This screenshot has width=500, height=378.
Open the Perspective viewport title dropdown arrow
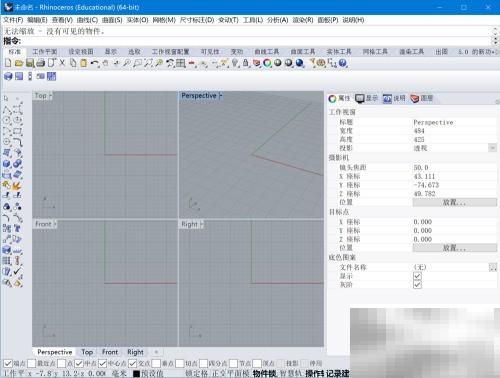[x=221, y=96]
